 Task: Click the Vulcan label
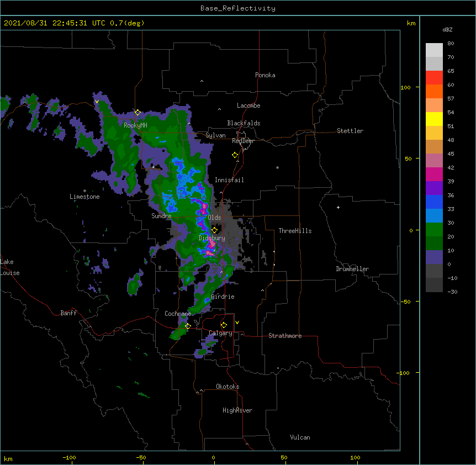[300, 437]
